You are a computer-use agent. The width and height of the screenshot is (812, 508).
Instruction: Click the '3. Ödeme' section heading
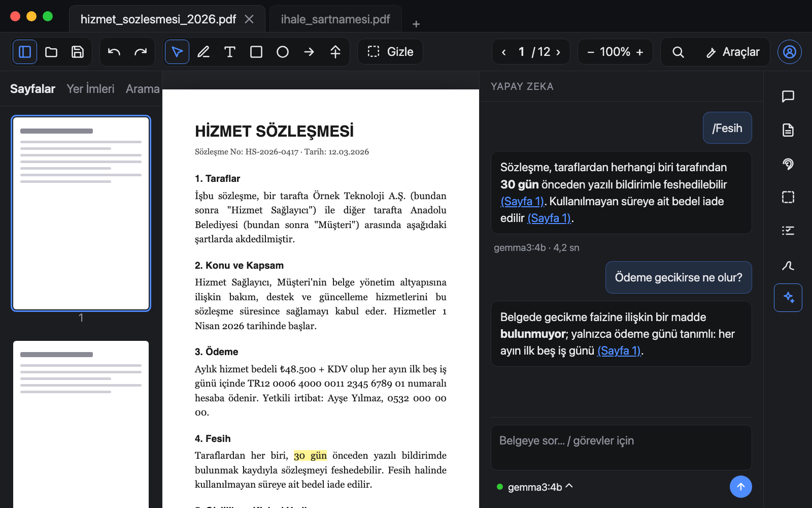pyautogui.click(x=217, y=352)
